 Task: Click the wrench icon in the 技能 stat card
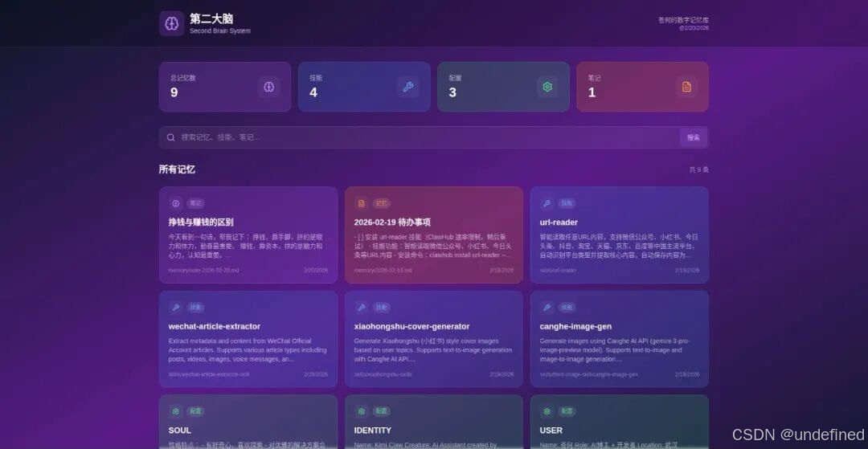(x=408, y=87)
